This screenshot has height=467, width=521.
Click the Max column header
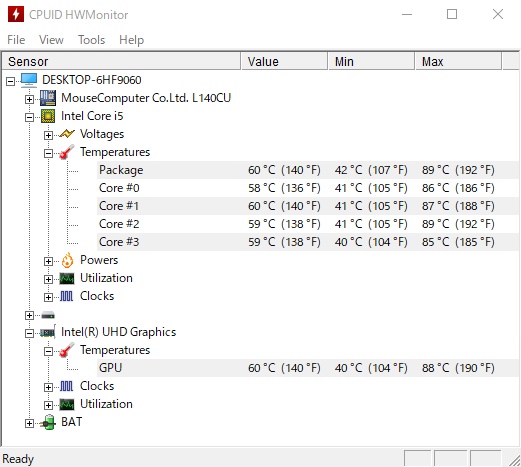coord(458,61)
